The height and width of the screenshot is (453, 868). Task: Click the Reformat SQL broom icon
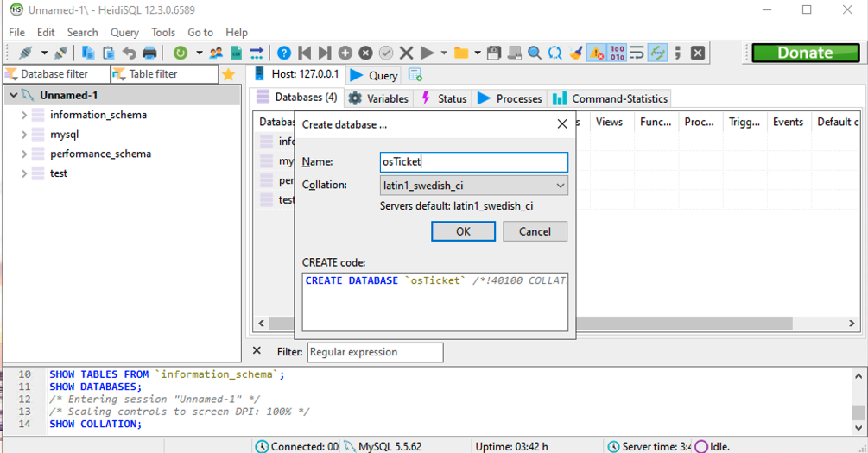coord(576,53)
